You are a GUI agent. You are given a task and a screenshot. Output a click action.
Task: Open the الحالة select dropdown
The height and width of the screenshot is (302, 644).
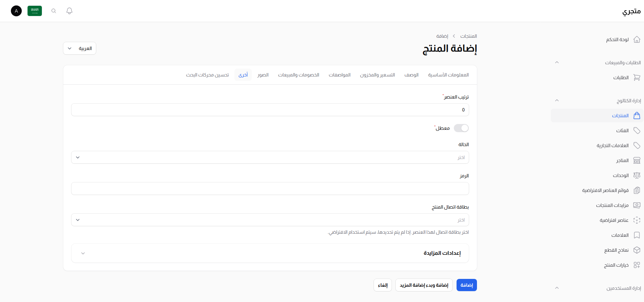click(270, 157)
